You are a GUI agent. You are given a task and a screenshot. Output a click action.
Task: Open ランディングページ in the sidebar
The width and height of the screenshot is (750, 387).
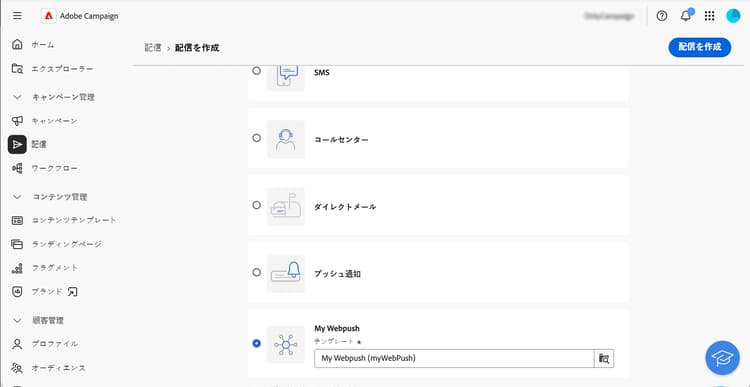tap(66, 244)
